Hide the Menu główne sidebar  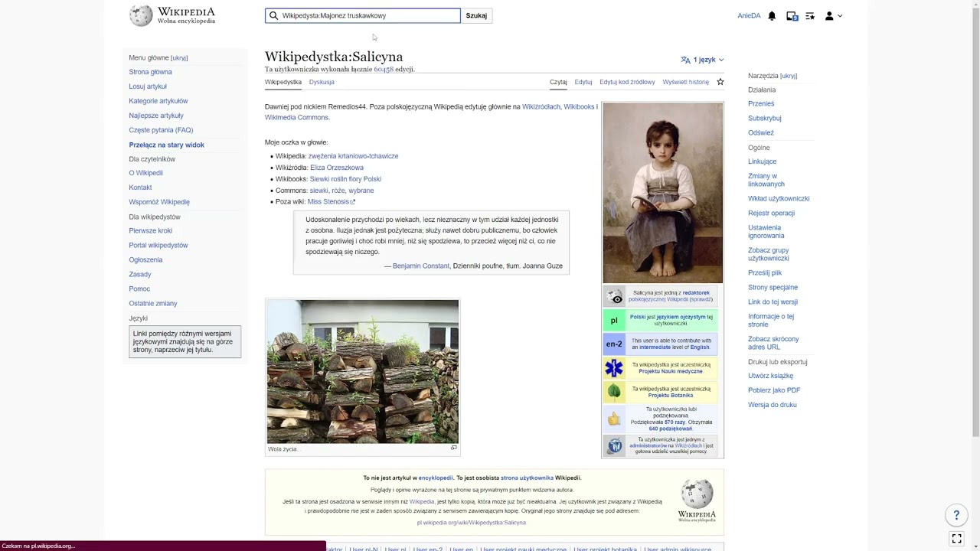(179, 58)
